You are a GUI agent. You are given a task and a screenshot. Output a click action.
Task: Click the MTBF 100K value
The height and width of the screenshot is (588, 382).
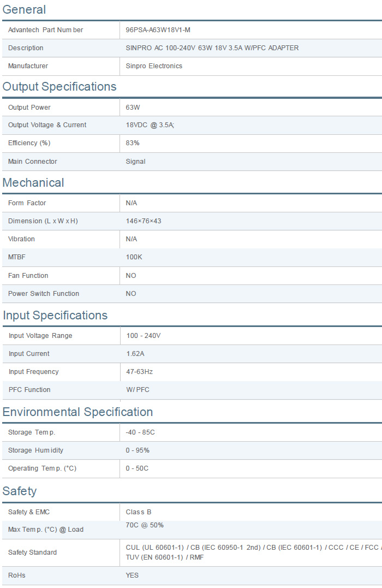[x=134, y=257]
